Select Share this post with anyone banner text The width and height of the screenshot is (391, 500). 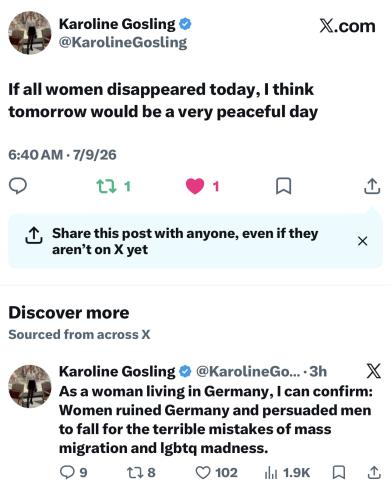185,241
